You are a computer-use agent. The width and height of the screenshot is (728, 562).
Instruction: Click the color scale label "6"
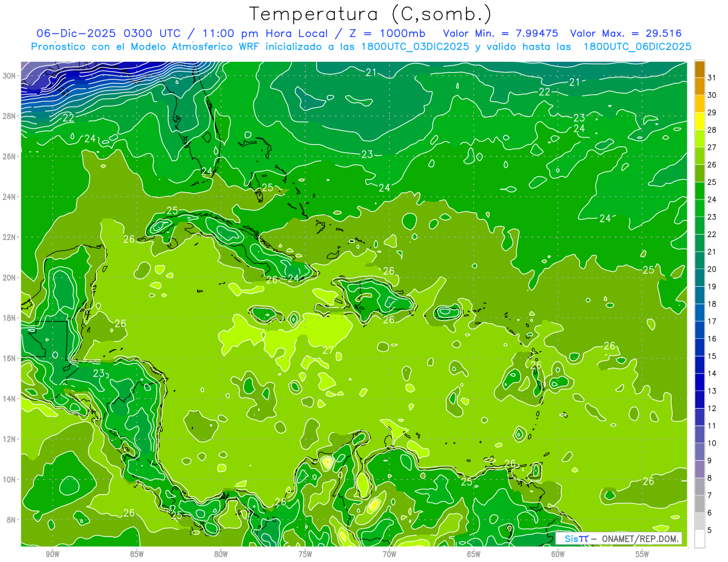click(x=710, y=512)
